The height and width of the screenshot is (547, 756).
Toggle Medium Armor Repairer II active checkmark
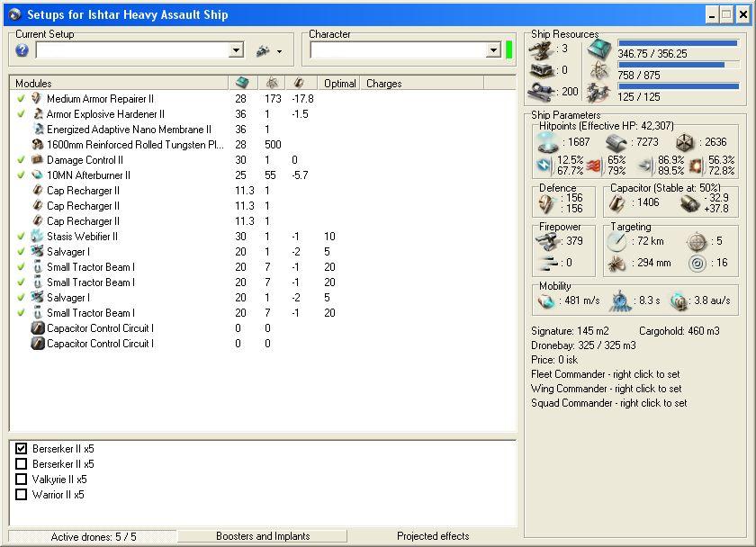pyautogui.click(x=21, y=98)
